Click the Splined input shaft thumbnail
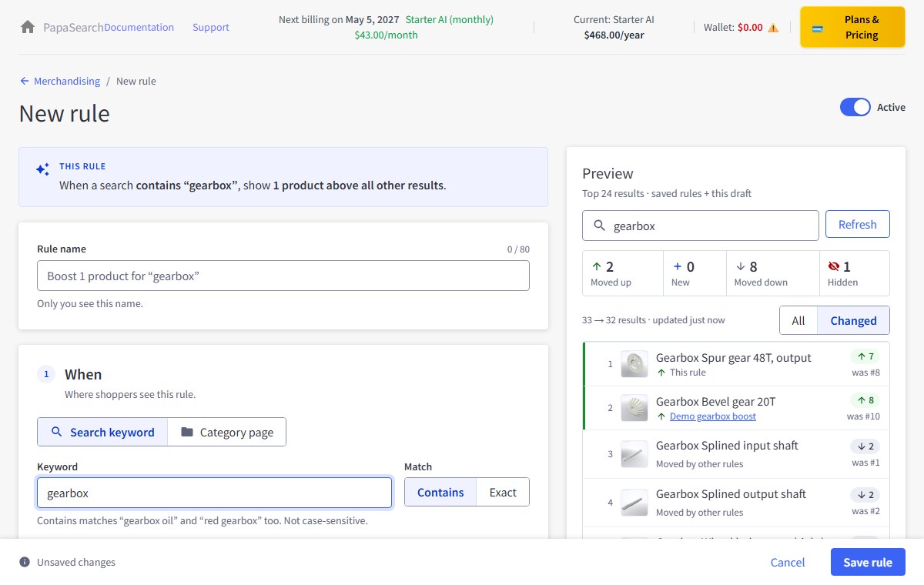 [634, 454]
